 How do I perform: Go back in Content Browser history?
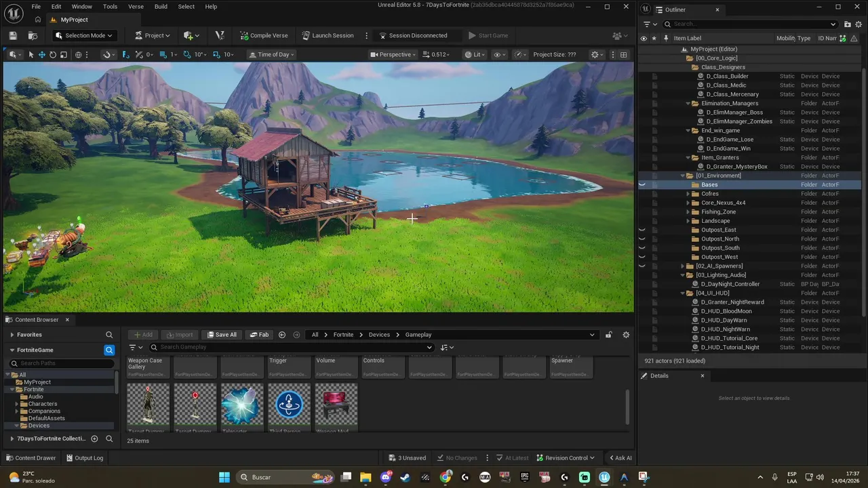tap(282, 334)
